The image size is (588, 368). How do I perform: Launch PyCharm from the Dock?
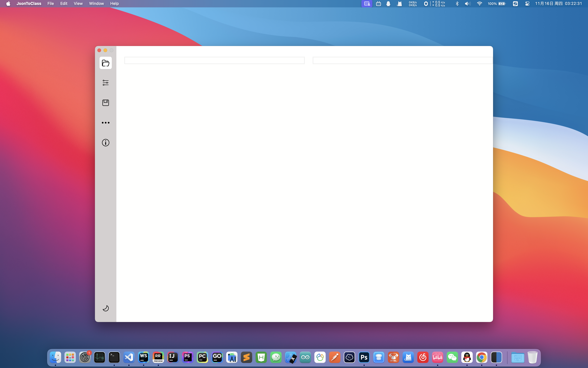(x=202, y=357)
